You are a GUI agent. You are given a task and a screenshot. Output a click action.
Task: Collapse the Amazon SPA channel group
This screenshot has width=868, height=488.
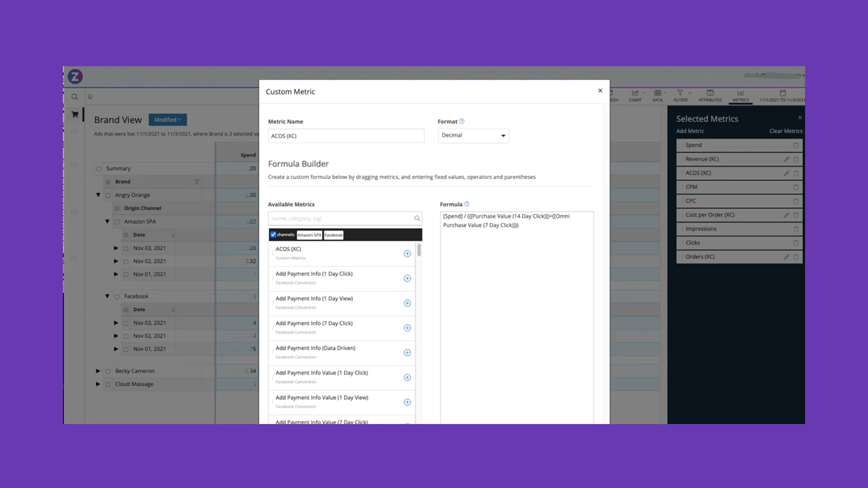[107, 221]
